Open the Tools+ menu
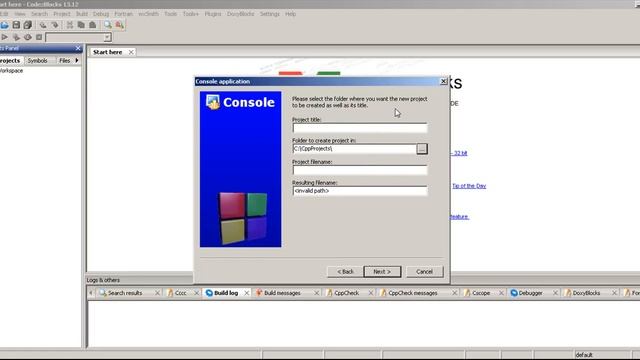The image size is (640, 360). click(x=191, y=14)
